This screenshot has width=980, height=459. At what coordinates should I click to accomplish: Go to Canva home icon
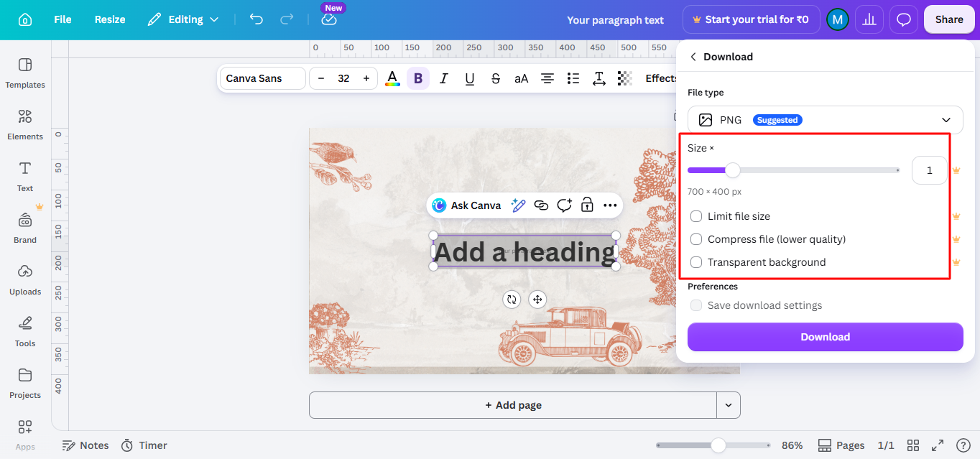[25, 19]
